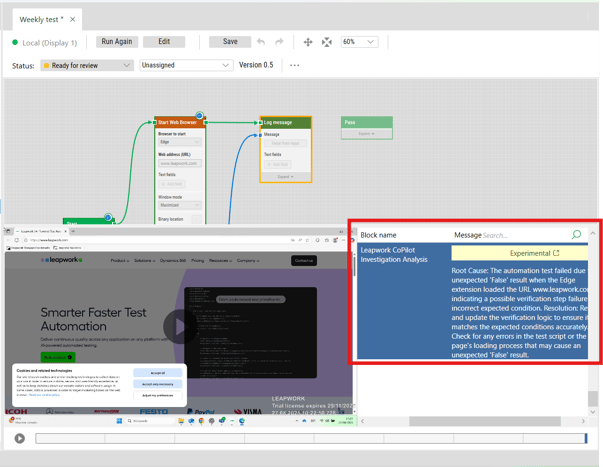Open the Company menu on the webpage
The height and width of the screenshot is (467, 603).
pyautogui.click(x=248, y=260)
